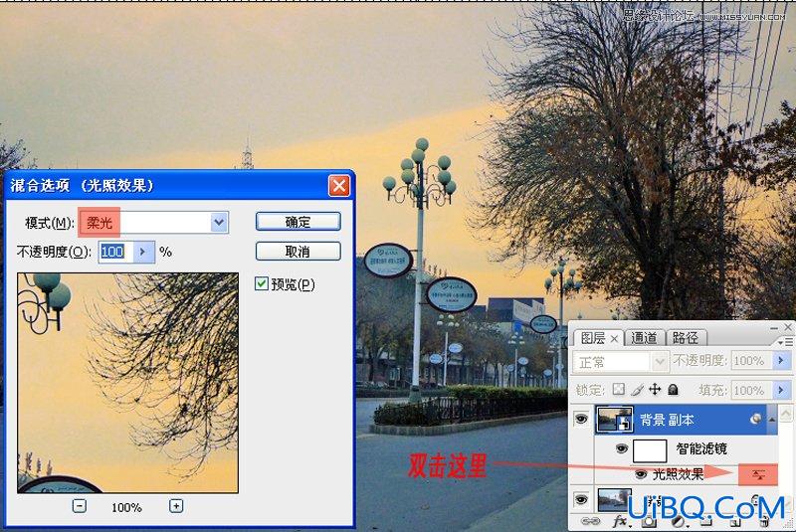Click the 智能滤镜 label
This screenshot has height=532, width=796.
point(701,448)
